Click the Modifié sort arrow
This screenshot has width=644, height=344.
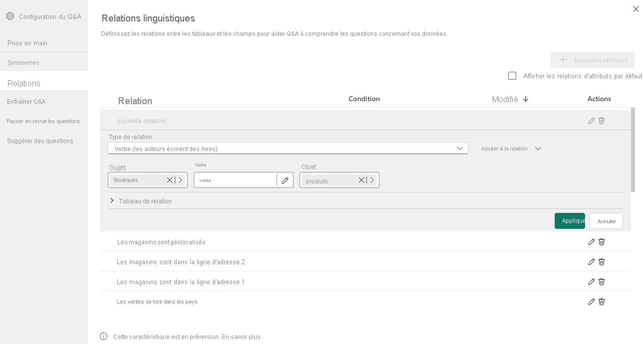(526, 99)
